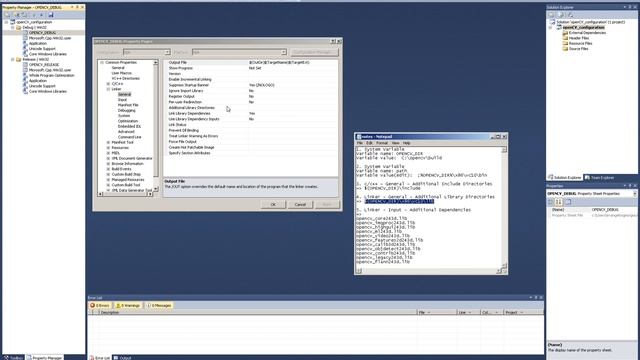
Task: Select VC++ Directories in Property Pages tree
Action: pyautogui.click(x=126, y=78)
